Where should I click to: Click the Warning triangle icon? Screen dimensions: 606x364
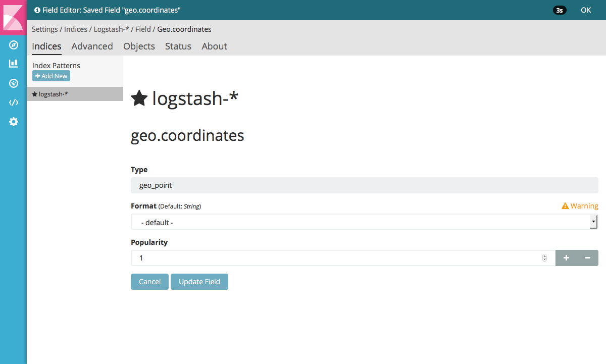click(x=565, y=206)
